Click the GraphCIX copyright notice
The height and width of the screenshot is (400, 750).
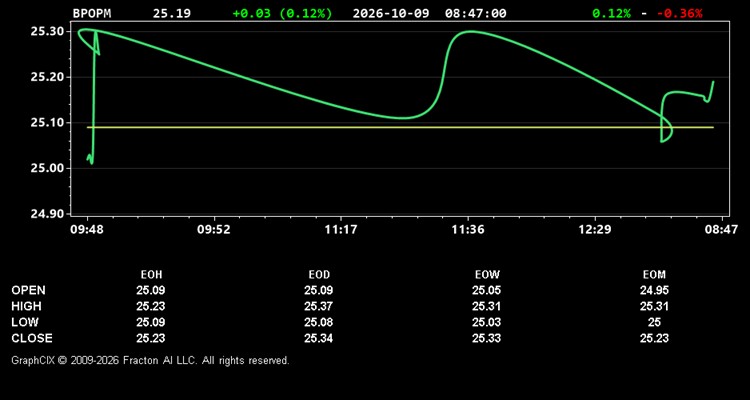(150, 360)
